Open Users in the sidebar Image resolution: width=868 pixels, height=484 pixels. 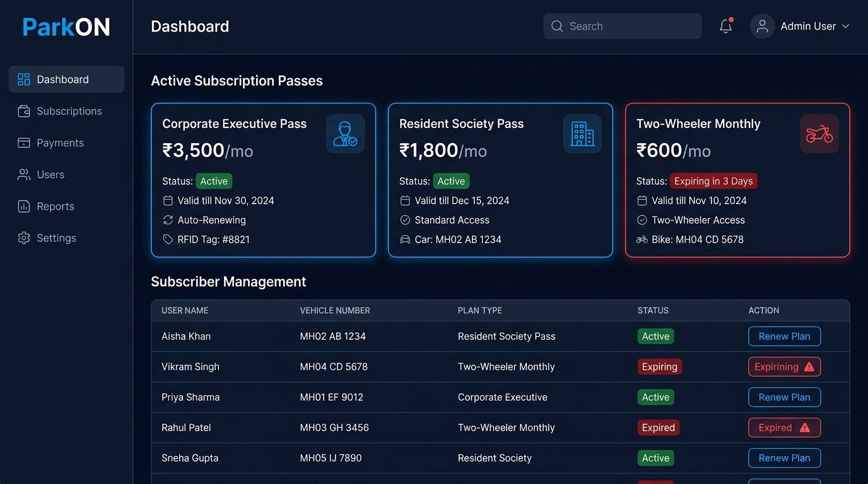[x=66, y=175]
